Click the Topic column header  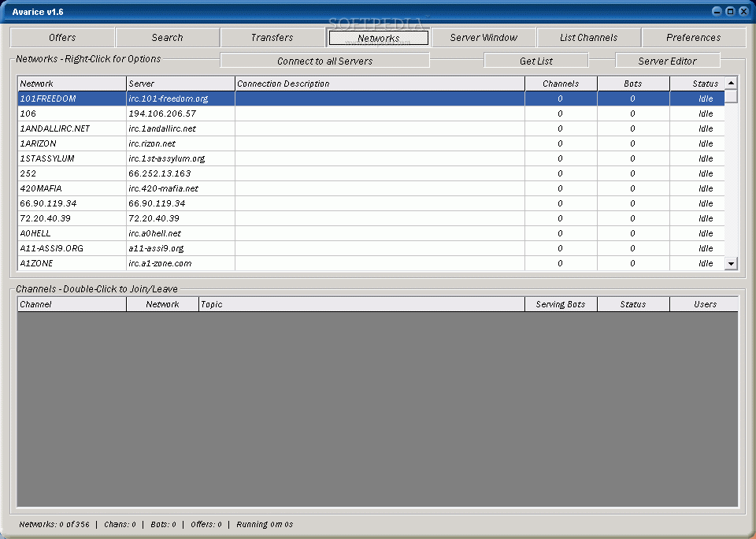361,304
